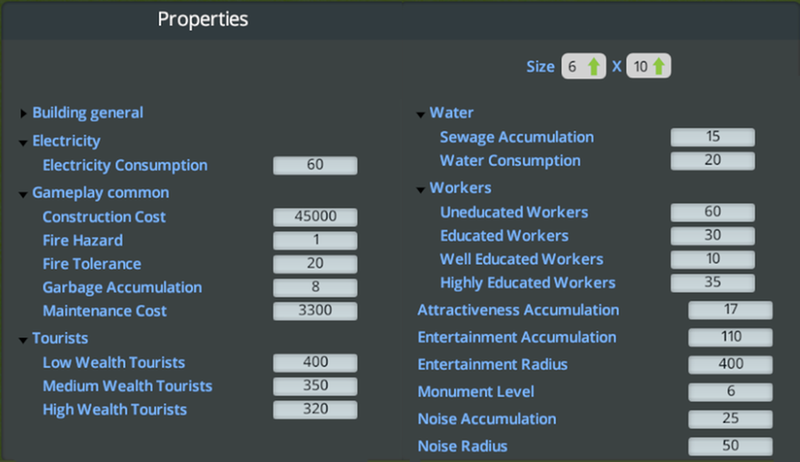Collapse the Electricity section
800x462 pixels.
click(x=24, y=142)
